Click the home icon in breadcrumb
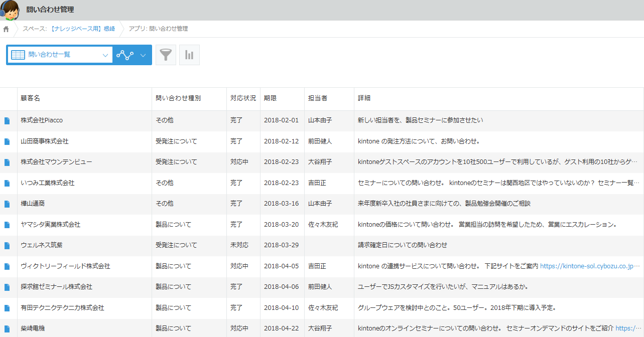Image resolution: width=644 pixels, height=337 pixels. coord(6,29)
